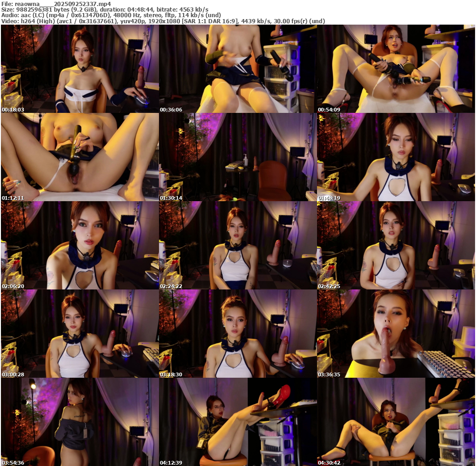Open the thumbnail at 00:54:09
The height and width of the screenshot is (466, 476).
(x=396, y=69)
